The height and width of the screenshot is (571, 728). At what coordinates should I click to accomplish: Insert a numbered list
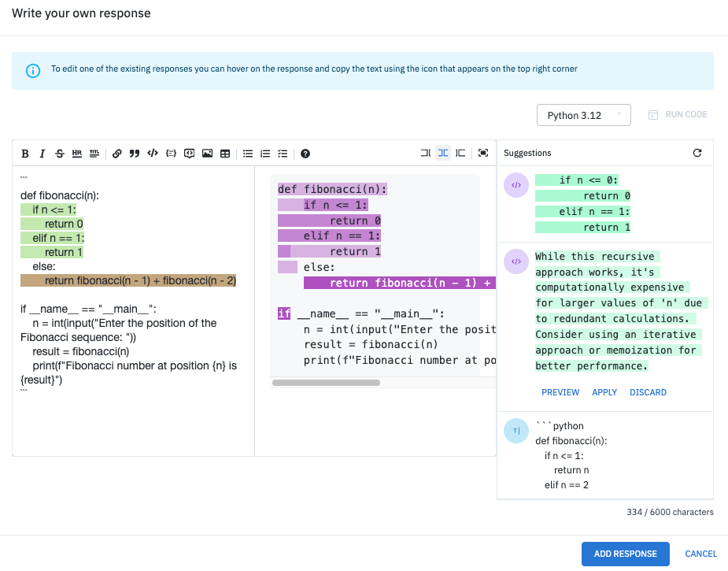(x=265, y=154)
